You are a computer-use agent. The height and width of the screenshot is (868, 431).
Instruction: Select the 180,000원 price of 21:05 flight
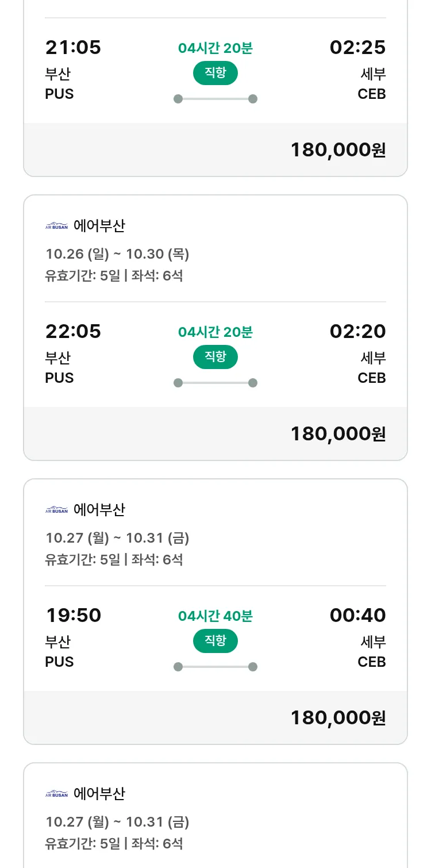[x=338, y=150]
